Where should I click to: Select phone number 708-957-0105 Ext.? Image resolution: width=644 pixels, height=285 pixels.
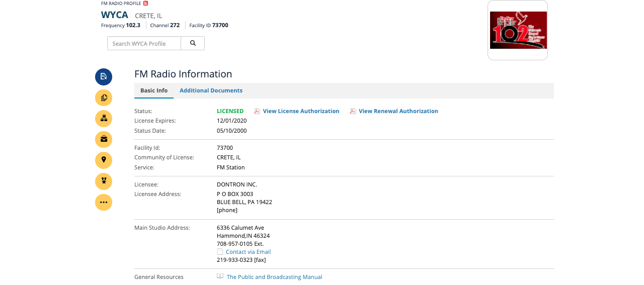click(x=240, y=244)
